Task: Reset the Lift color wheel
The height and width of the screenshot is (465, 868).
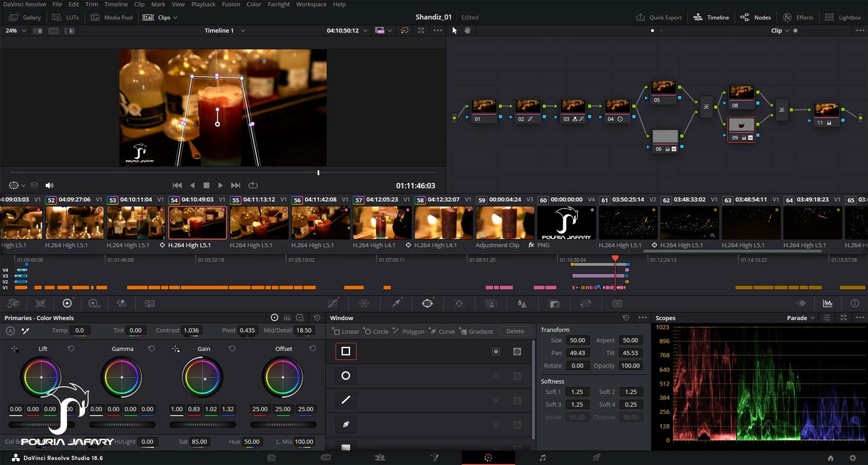Action: (71, 349)
